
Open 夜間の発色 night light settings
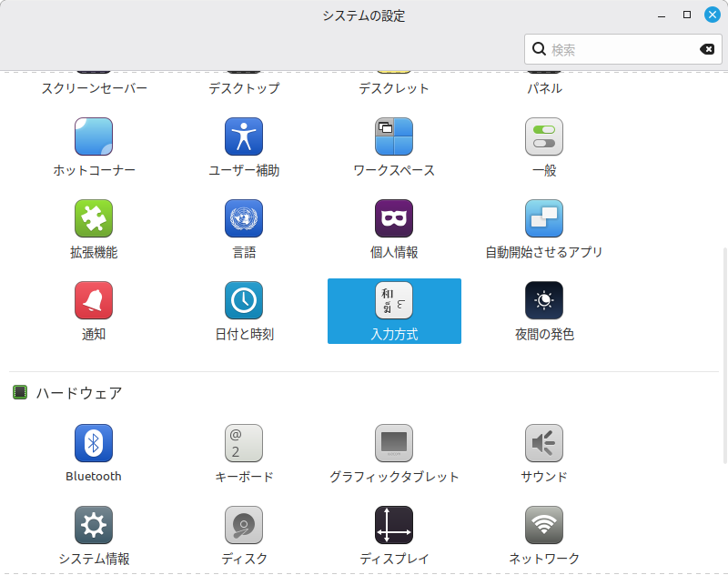pos(544,300)
